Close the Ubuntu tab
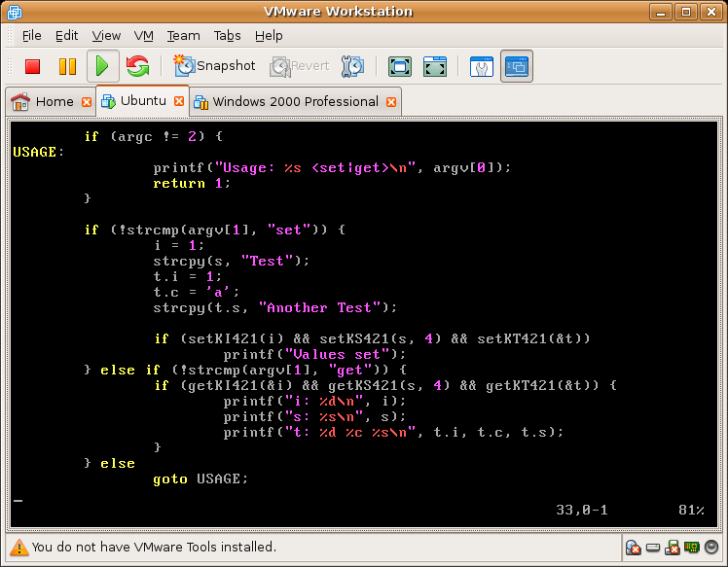Image resolution: width=728 pixels, height=567 pixels. [179, 101]
